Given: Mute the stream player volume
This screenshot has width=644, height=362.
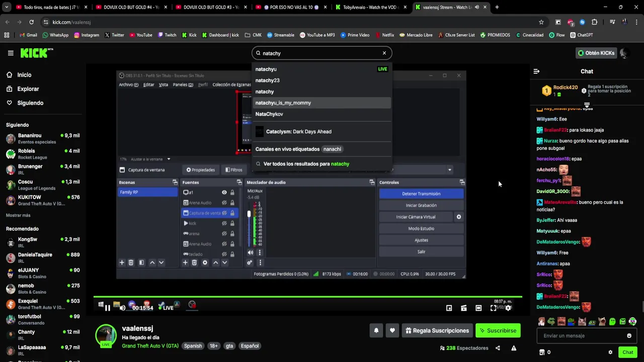Looking at the screenshot, I should [122, 308].
